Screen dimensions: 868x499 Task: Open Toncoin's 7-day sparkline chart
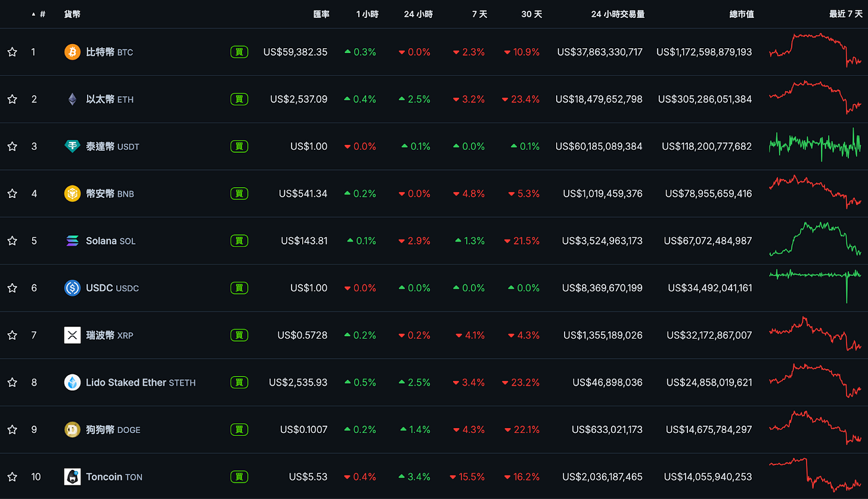click(815, 475)
